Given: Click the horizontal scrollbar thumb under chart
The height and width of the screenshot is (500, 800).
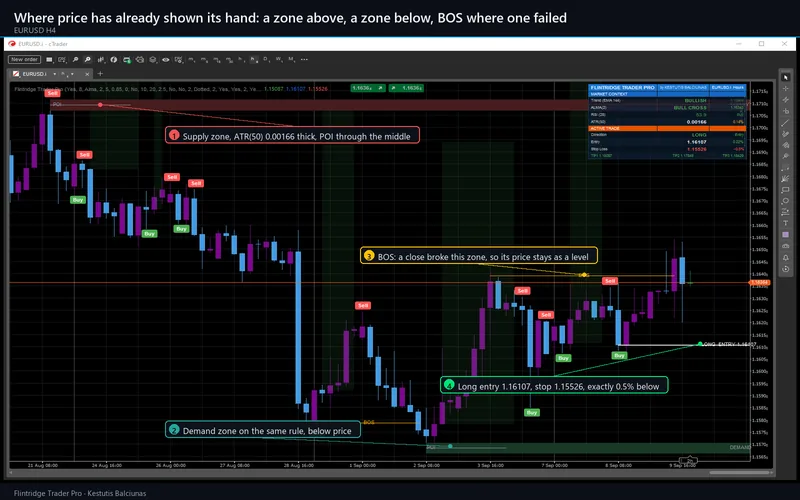Looking at the screenshot, I should pyautogui.click(x=739, y=472).
